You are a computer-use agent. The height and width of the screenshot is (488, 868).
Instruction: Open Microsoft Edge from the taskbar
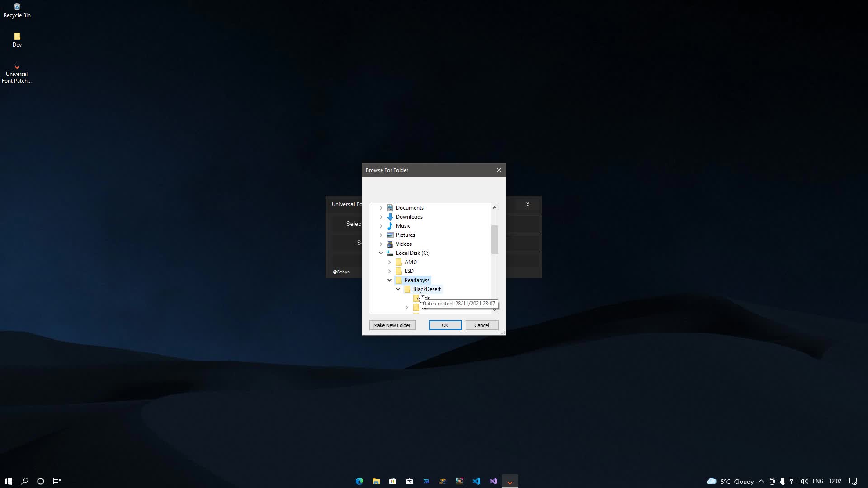click(x=359, y=481)
